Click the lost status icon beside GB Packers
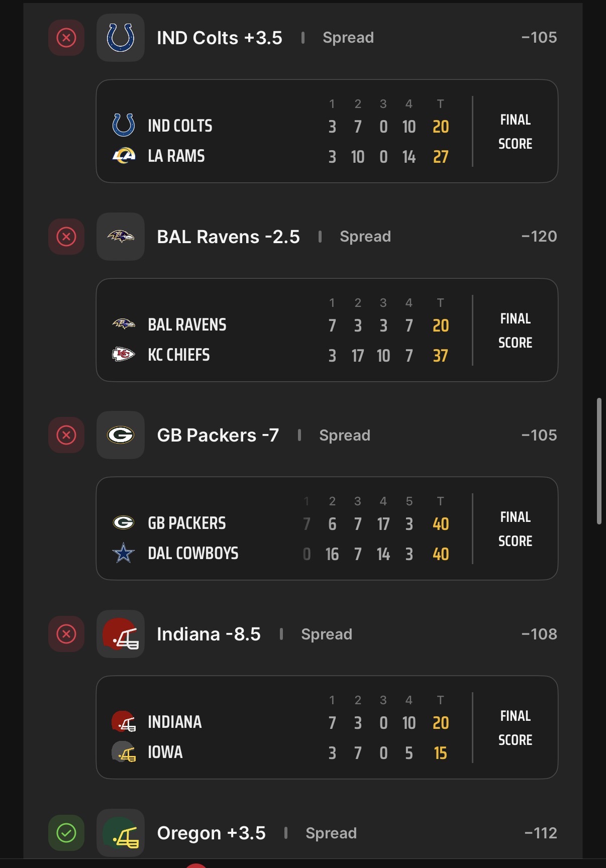This screenshot has height=868, width=606. [66, 435]
